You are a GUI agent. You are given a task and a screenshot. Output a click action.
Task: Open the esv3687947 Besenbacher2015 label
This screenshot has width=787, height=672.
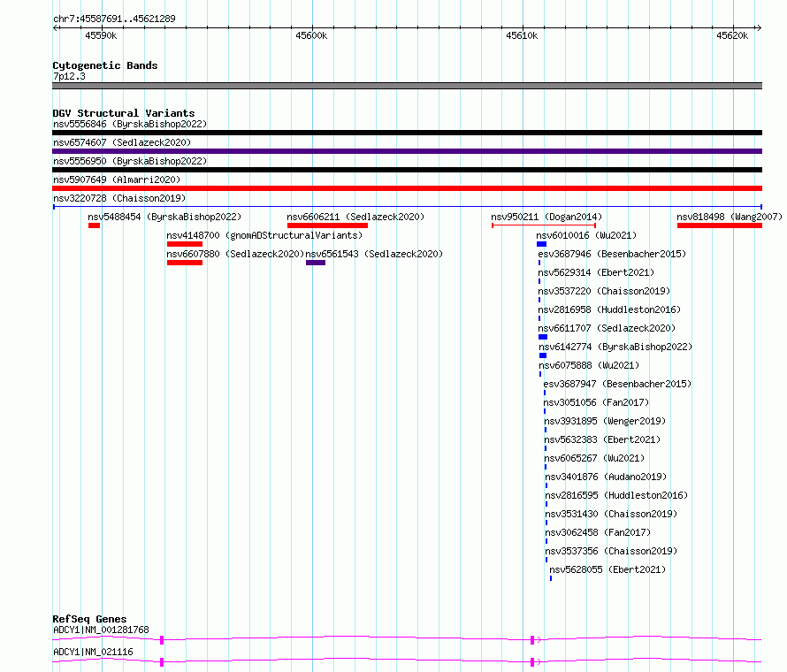click(617, 384)
